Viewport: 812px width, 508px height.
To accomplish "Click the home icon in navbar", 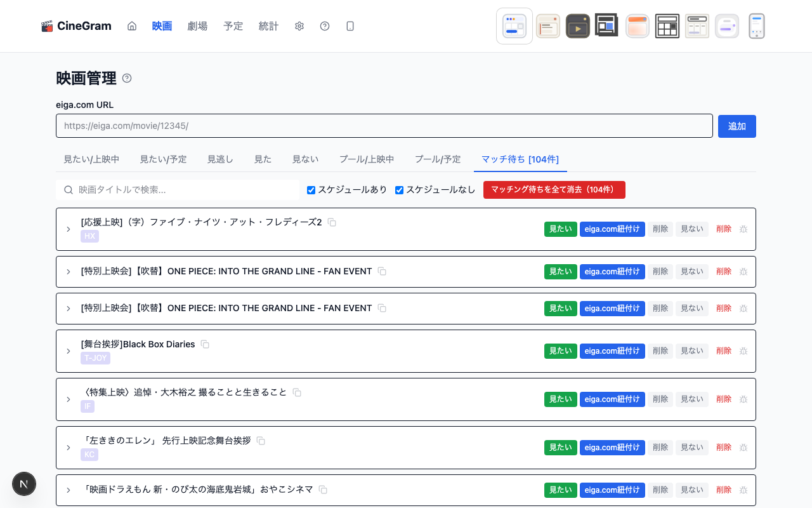I will 132,26.
